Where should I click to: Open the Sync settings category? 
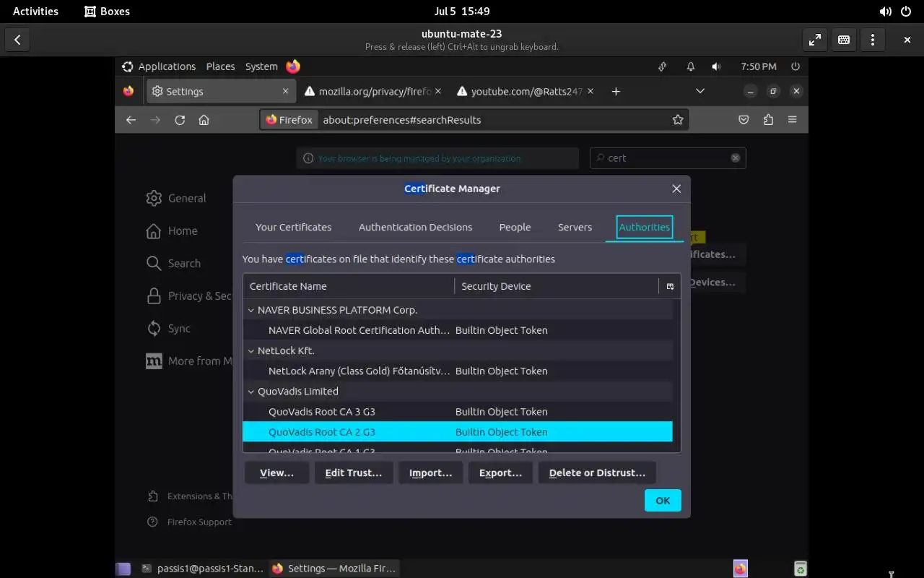coord(168,329)
